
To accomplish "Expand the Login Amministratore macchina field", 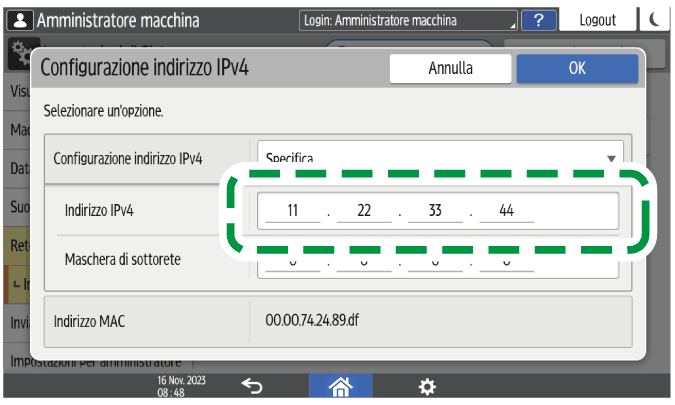I will tap(408, 20).
